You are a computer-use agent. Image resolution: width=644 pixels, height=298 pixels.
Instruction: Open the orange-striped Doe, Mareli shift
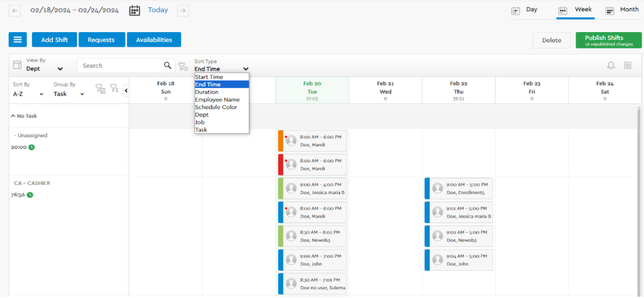[312, 141]
